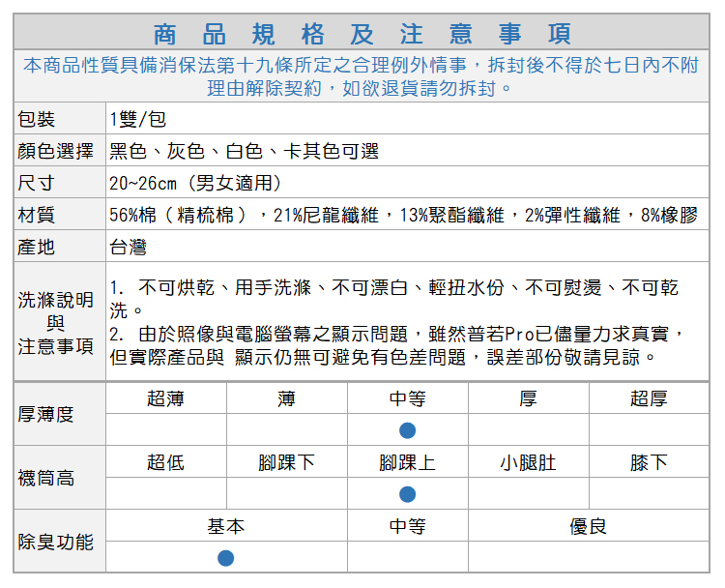This screenshot has width=725, height=588.
Task: Click the 材質 composition text starting with 56%棉
Action: point(403,215)
